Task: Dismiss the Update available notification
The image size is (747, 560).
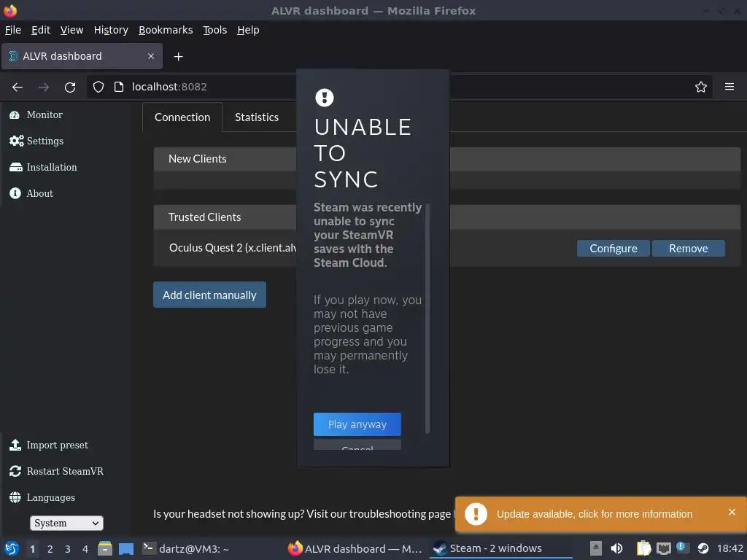Action: [x=732, y=512]
